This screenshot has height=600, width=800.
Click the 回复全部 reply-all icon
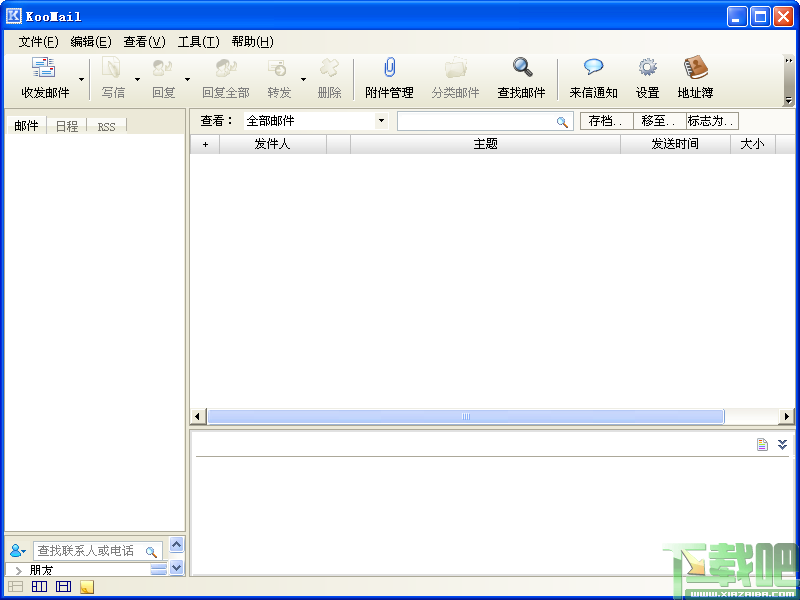(x=226, y=67)
